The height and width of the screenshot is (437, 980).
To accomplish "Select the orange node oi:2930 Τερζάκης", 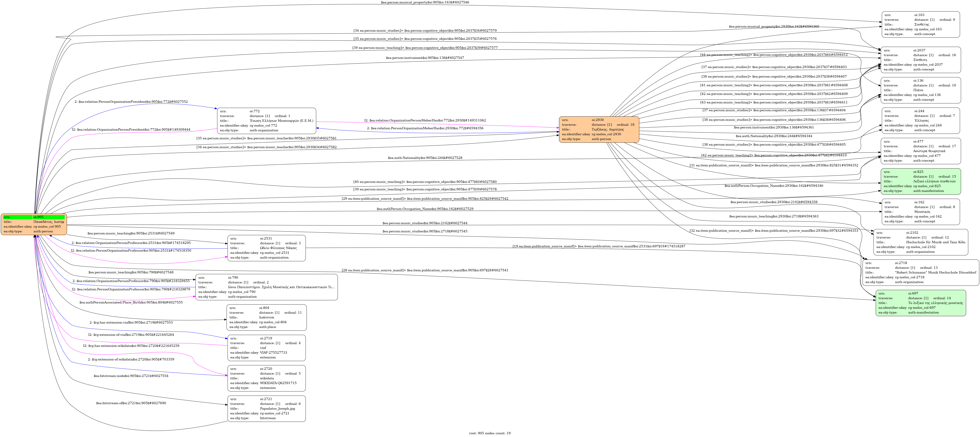I will tap(599, 129).
